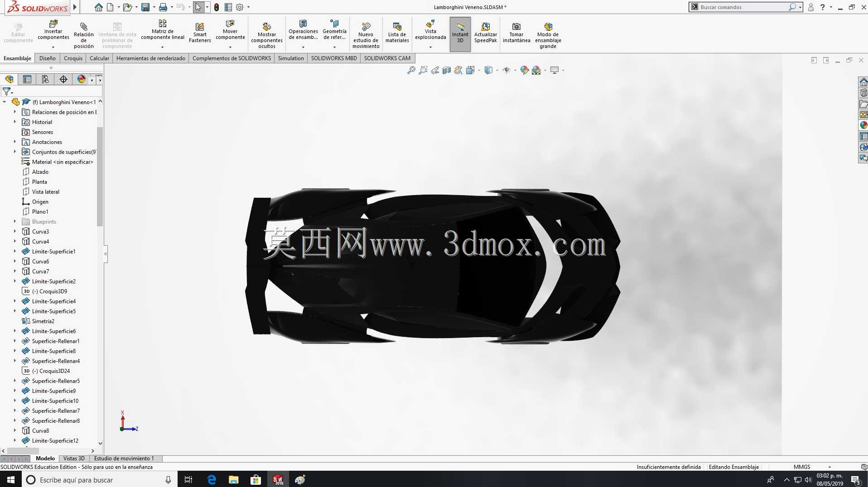Click Vista explosionada tool
This screenshot has width=868, height=487.
[430, 30]
